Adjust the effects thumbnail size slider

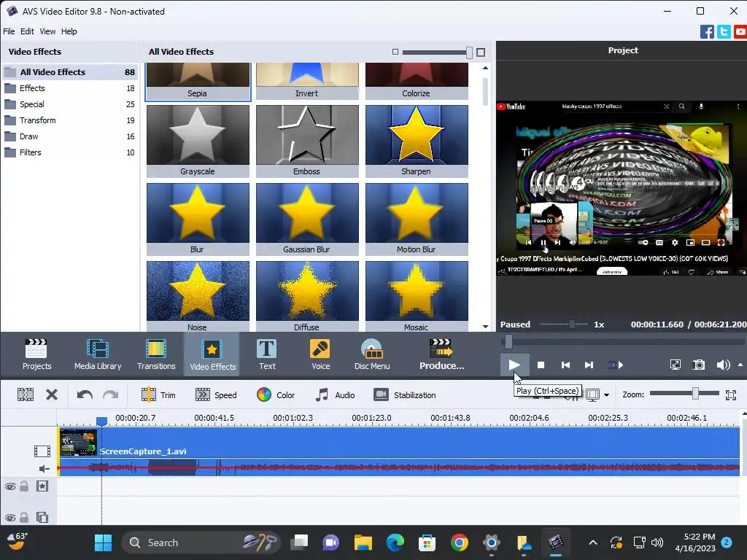[x=469, y=52]
